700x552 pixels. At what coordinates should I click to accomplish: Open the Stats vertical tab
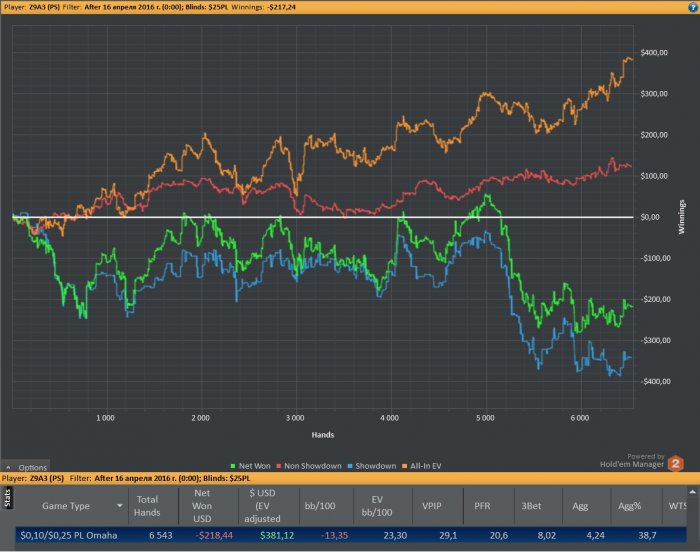coord(7,498)
